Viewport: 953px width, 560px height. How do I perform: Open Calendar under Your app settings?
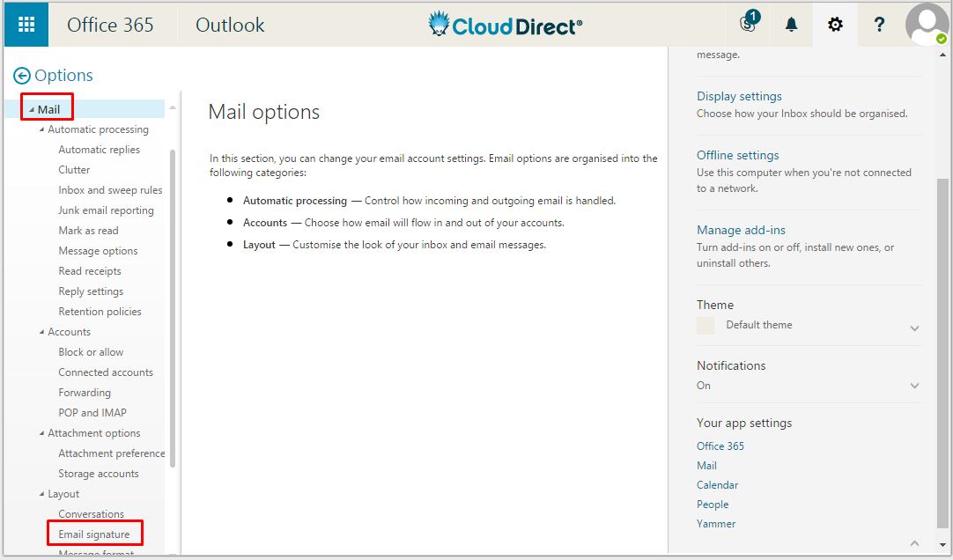[717, 485]
